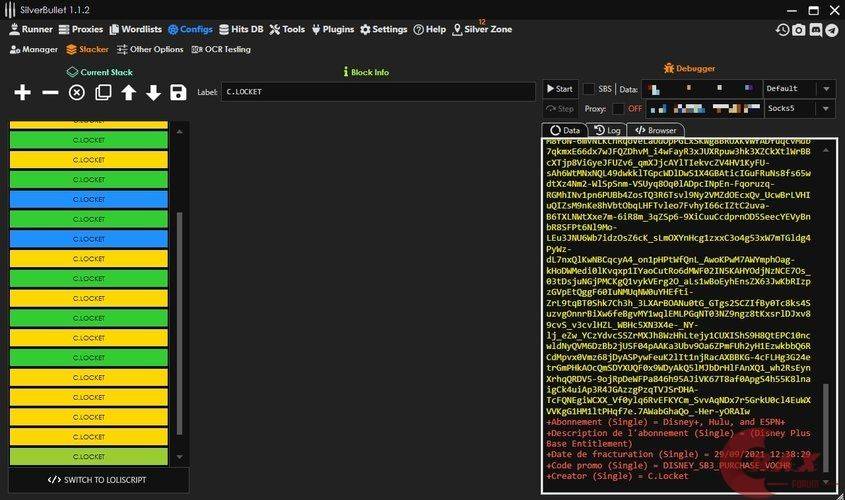Screen dimensions: 845x500
Task: Toggle the Proxy OFF checkbox
Action: 618,109
